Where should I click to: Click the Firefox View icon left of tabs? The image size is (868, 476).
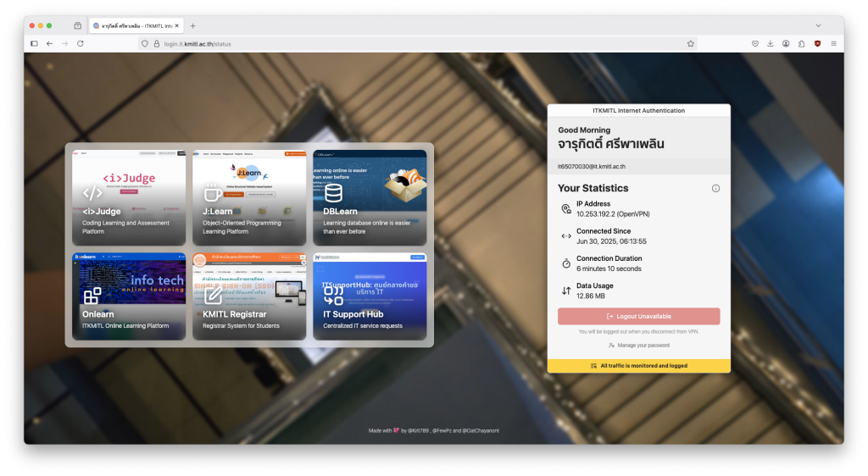click(77, 25)
